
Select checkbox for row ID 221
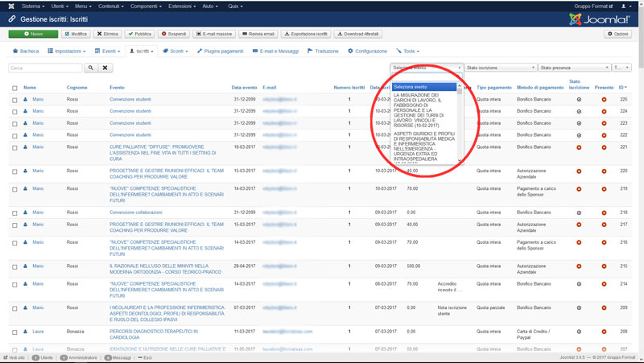(14, 147)
